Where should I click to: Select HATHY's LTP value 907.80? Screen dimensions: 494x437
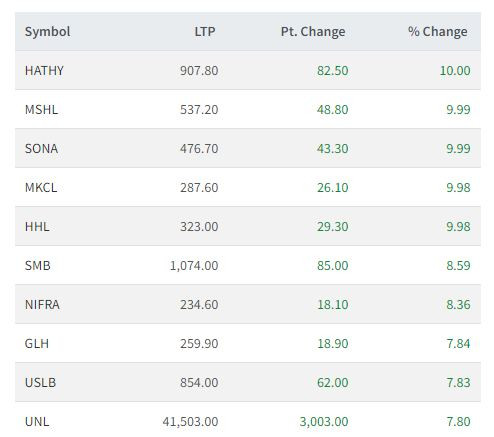point(199,70)
